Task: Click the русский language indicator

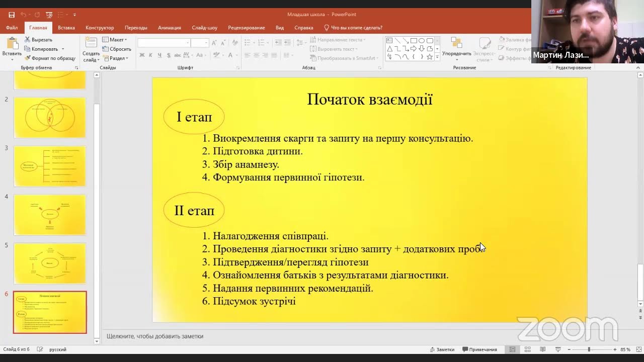Action: click(x=58, y=349)
